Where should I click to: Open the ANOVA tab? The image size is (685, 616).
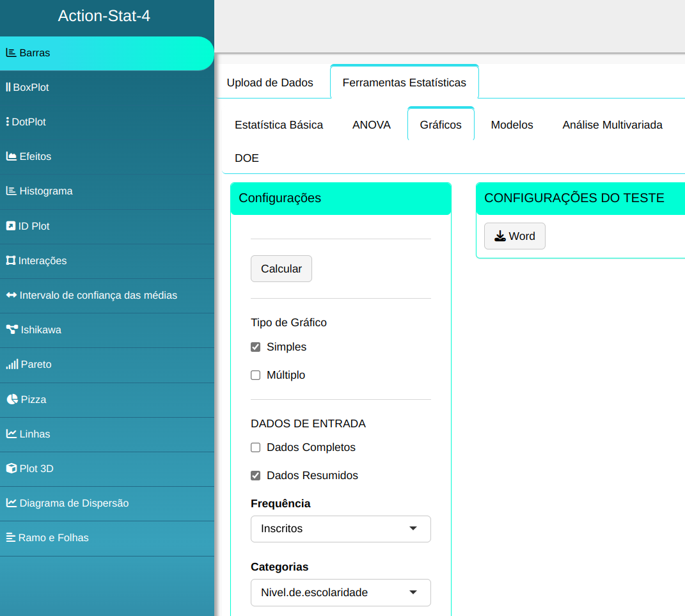click(x=372, y=125)
